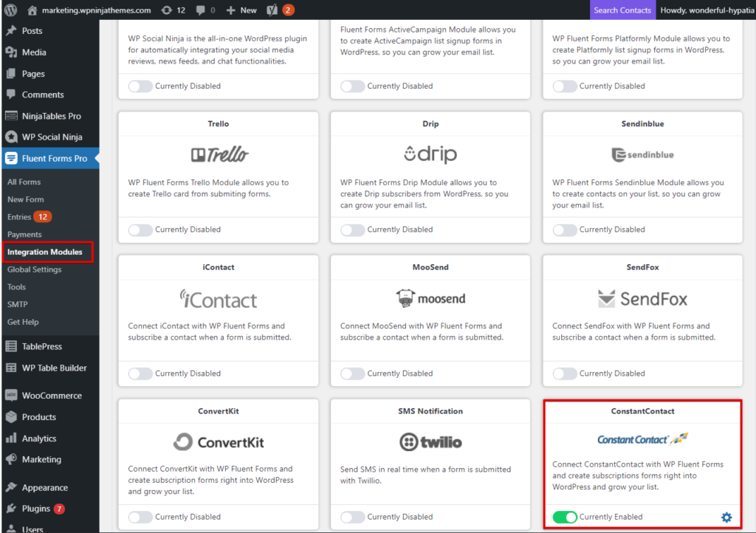Select Integration Modules submenu item

(45, 252)
